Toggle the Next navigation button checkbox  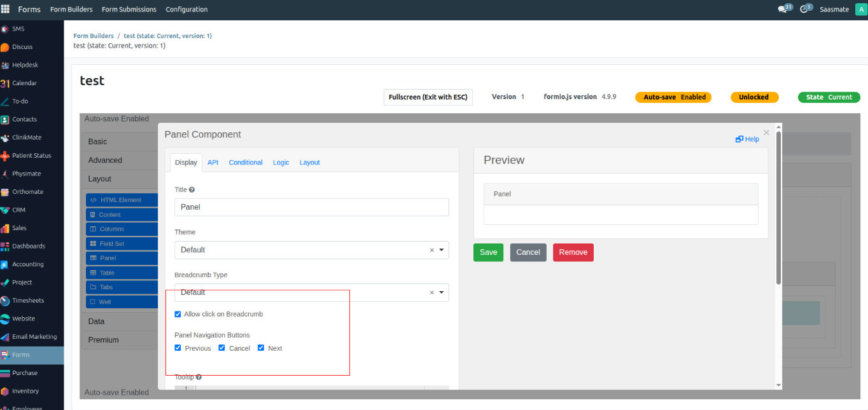tap(261, 348)
